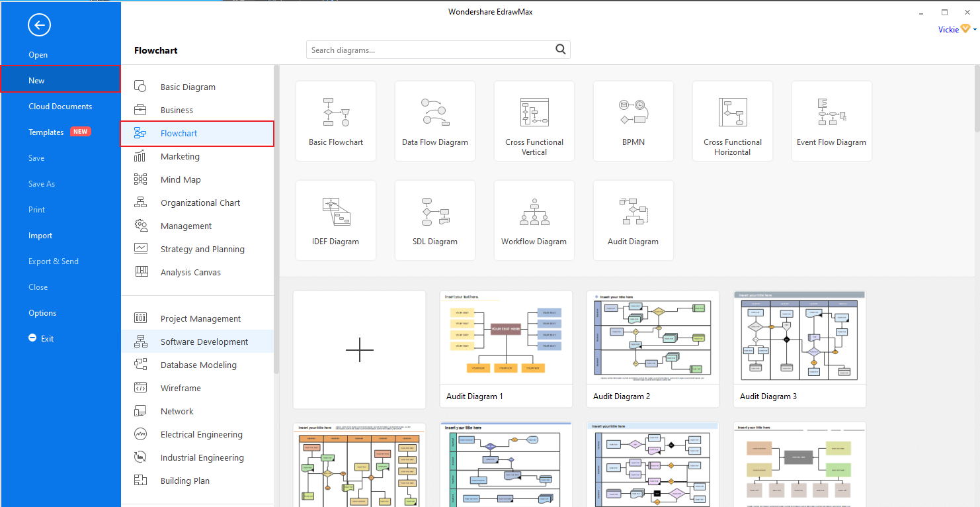
Task: Click the Network category icon
Action: coord(140,411)
